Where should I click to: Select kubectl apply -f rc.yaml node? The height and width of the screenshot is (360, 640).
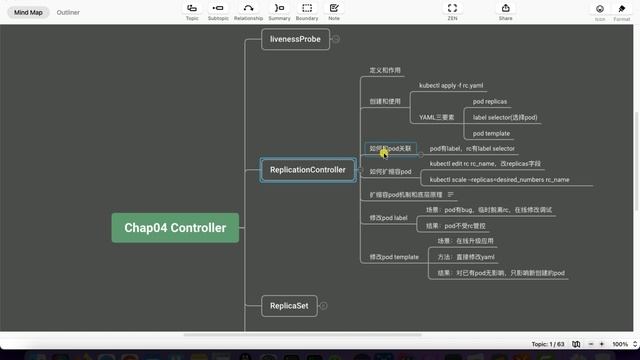click(451, 85)
